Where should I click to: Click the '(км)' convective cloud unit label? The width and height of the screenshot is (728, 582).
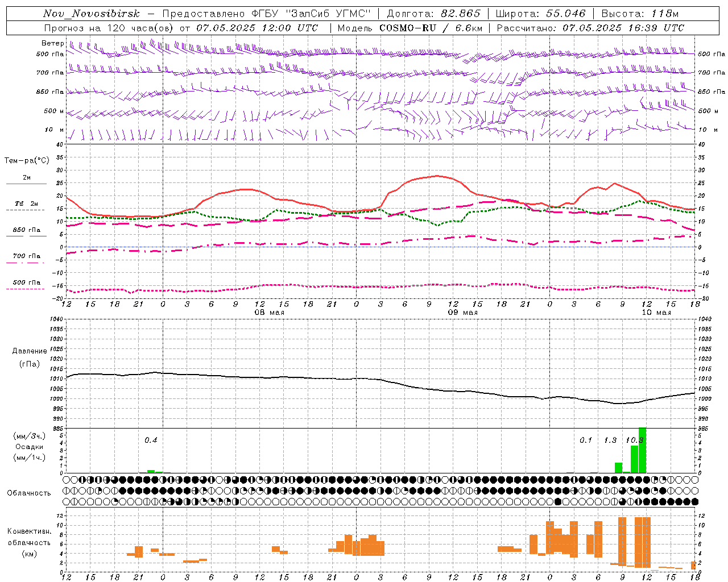29,554
